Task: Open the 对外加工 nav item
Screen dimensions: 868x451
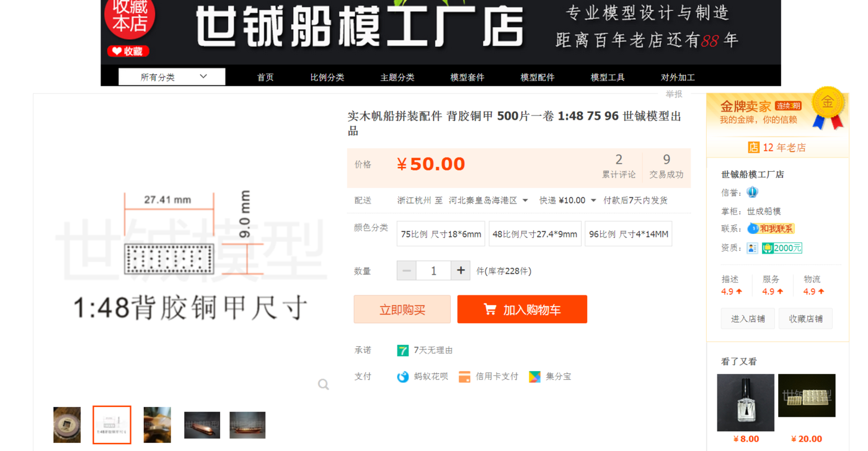Action: click(x=678, y=78)
